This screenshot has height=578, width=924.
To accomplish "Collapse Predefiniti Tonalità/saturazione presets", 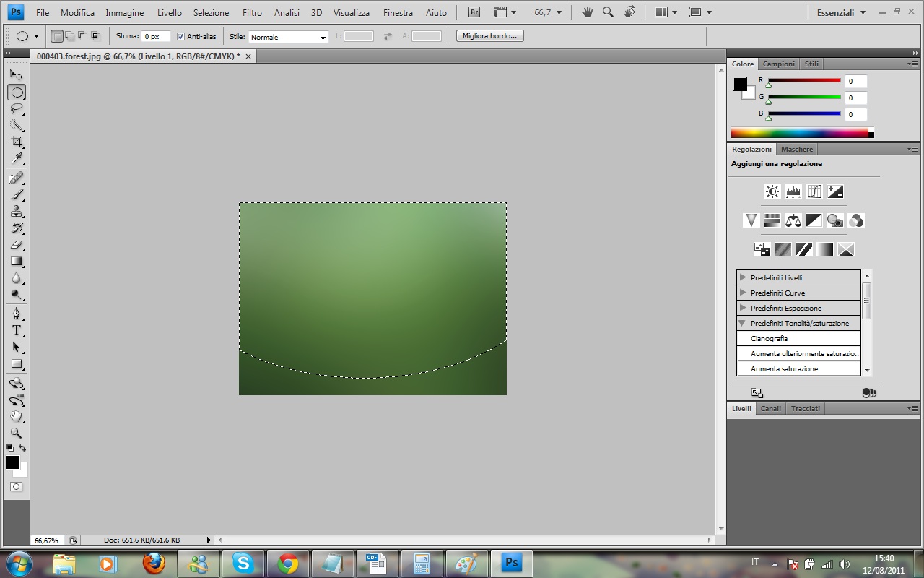I will tap(744, 323).
